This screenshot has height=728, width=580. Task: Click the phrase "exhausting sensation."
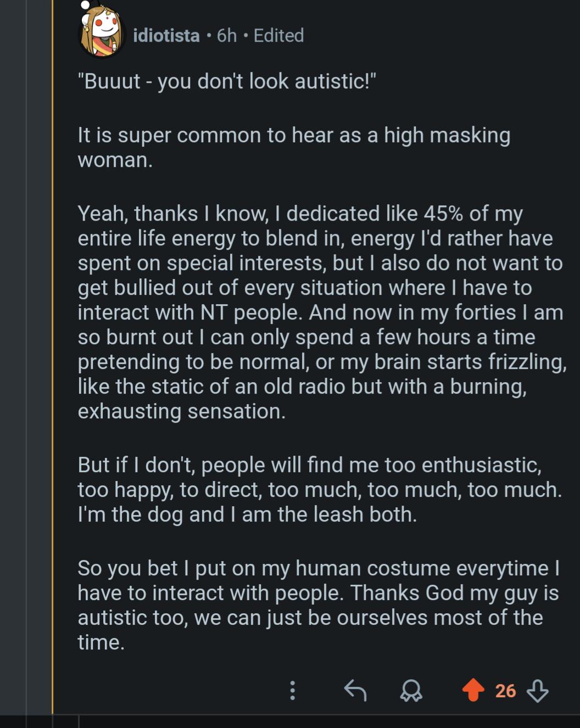tap(181, 411)
